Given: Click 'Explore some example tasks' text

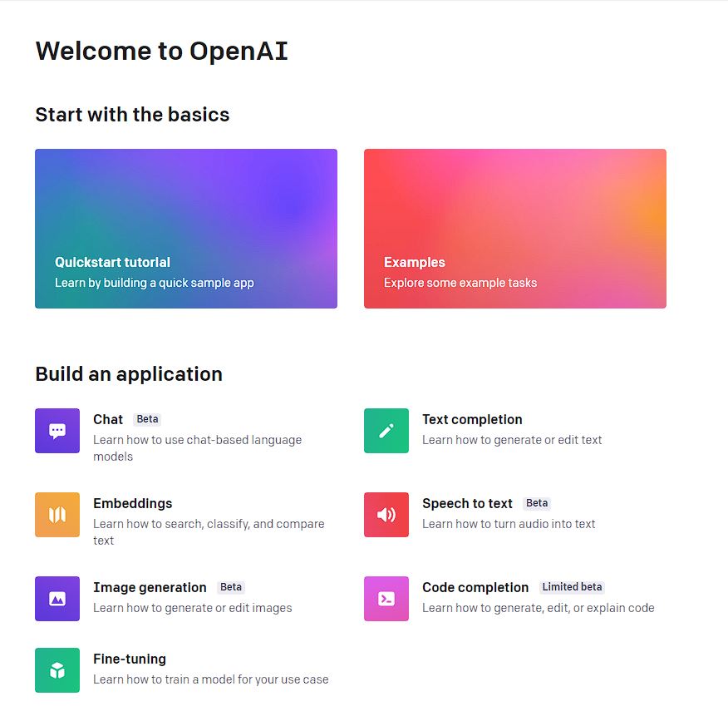Looking at the screenshot, I should coord(460,283).
